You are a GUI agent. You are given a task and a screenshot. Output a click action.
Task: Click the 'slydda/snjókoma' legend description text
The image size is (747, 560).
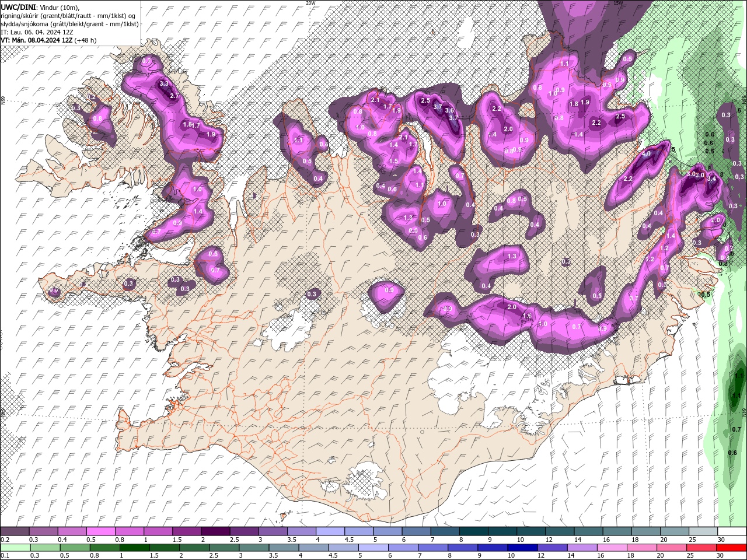[x=24, y=24]
